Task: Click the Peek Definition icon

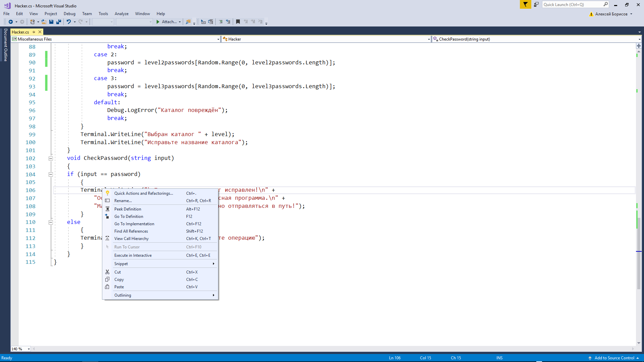Action: tap(107, 209)
